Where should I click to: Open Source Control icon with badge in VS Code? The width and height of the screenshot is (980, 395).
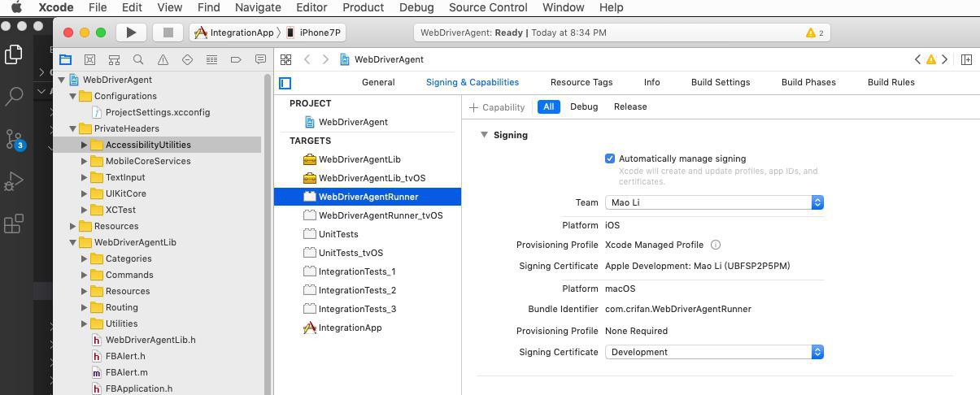[x=14, y=139]
